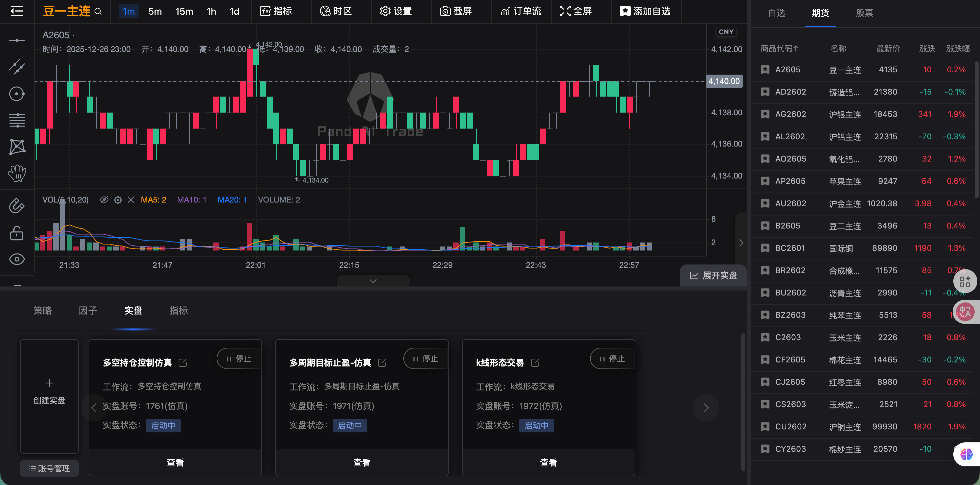Take a chart screenshot with 截屏
980x485 pixels.
point(456,11)
